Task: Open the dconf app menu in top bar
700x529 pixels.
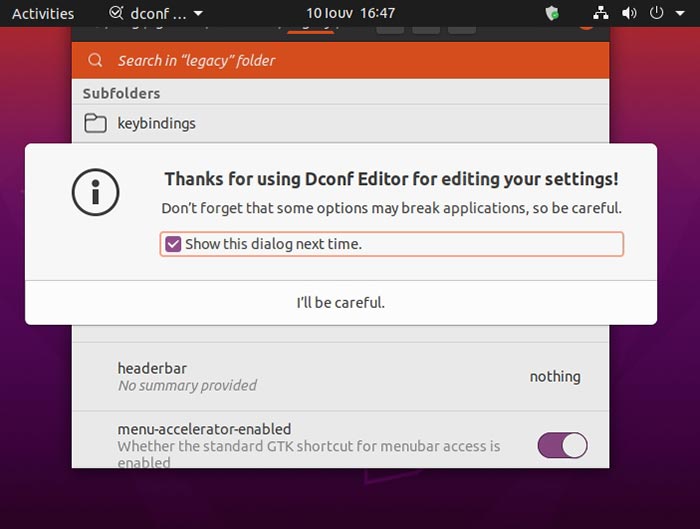Action: coord(155,13)
